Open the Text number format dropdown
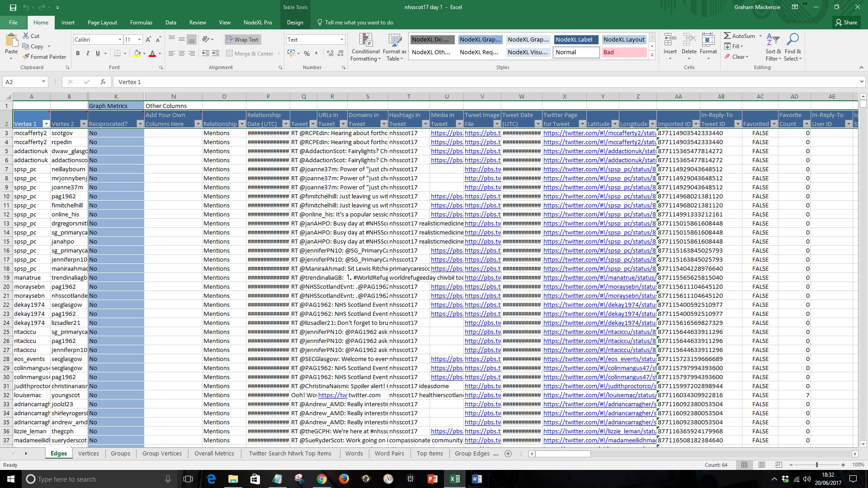This screenshot has width=868, height=488. [x=342, y=40]
